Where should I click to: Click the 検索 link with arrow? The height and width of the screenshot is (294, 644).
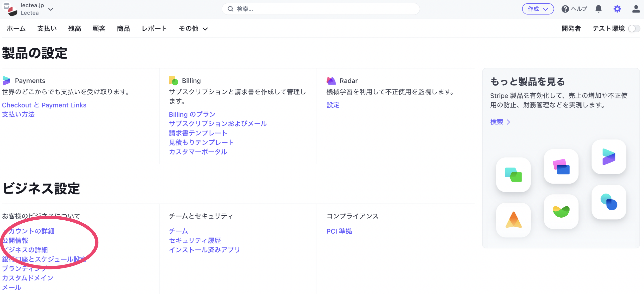(x=500, y=122)
